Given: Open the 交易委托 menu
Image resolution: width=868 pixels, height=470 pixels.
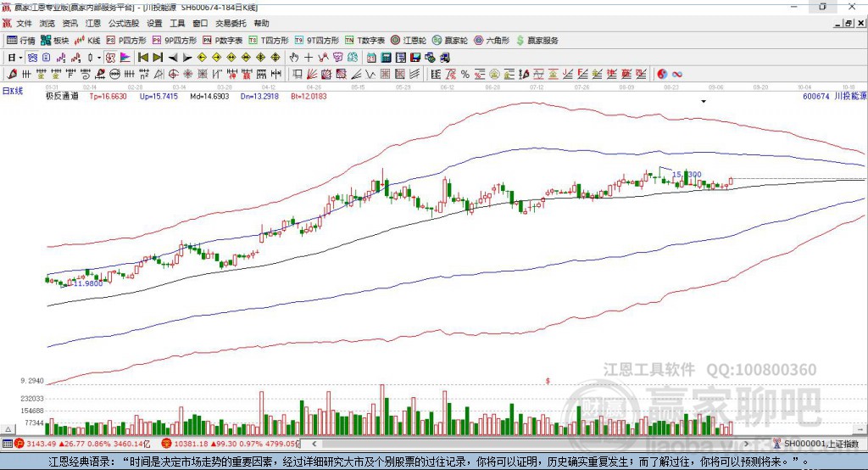Looking at the screenshot, I should 231,23.
